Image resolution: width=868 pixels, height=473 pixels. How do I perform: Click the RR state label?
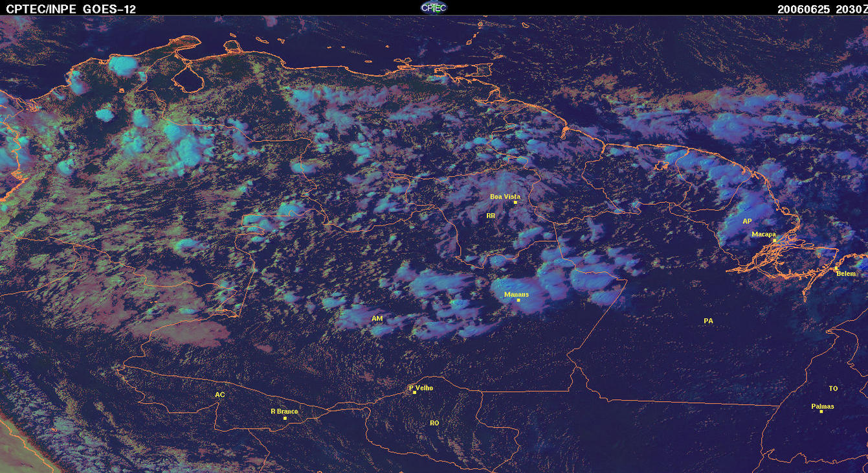tap(491, 216)
